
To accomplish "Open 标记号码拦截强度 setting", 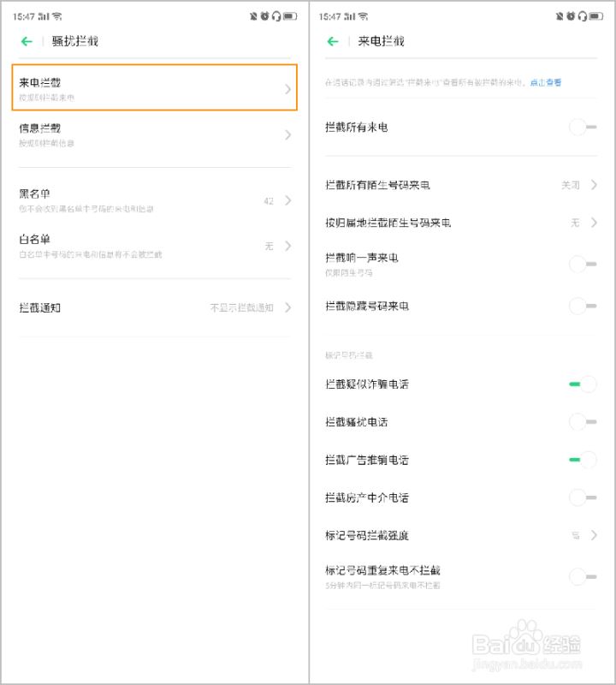I will click(460, 535).
